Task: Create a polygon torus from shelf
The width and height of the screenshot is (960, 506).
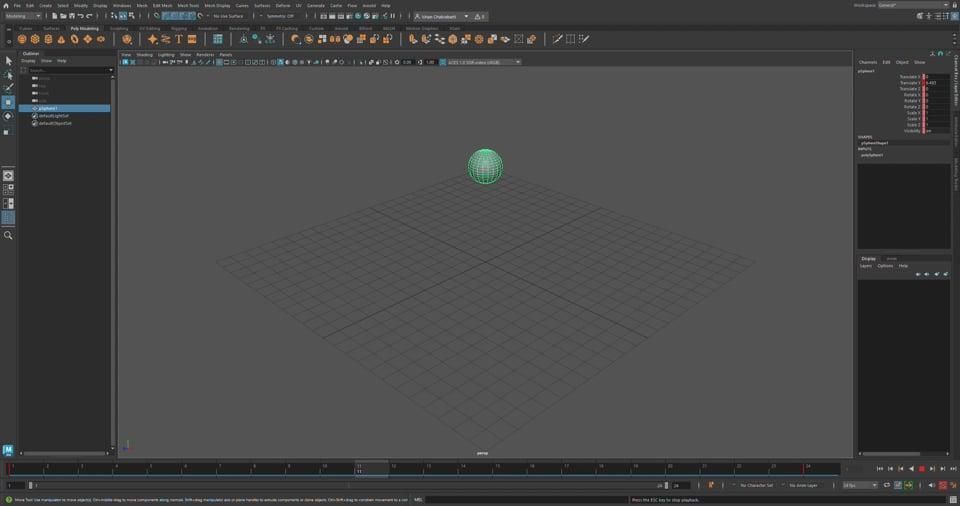Action: pos(75,39)
